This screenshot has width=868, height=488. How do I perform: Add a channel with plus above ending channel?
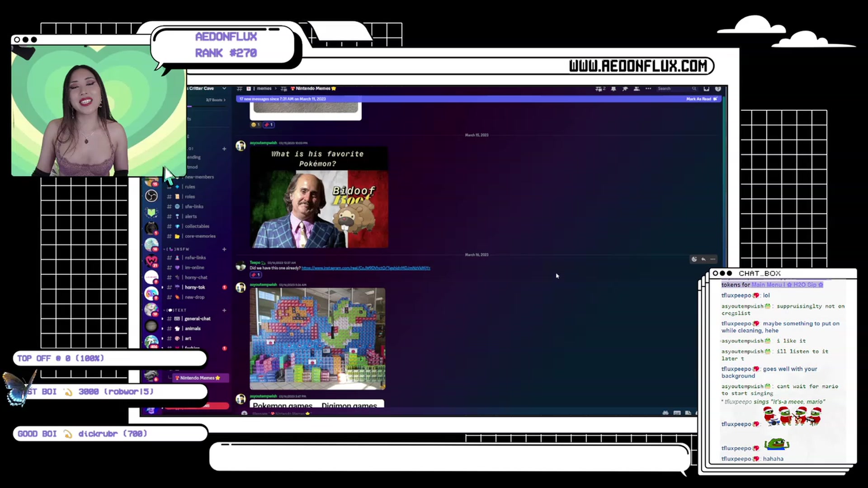point(224,149)
